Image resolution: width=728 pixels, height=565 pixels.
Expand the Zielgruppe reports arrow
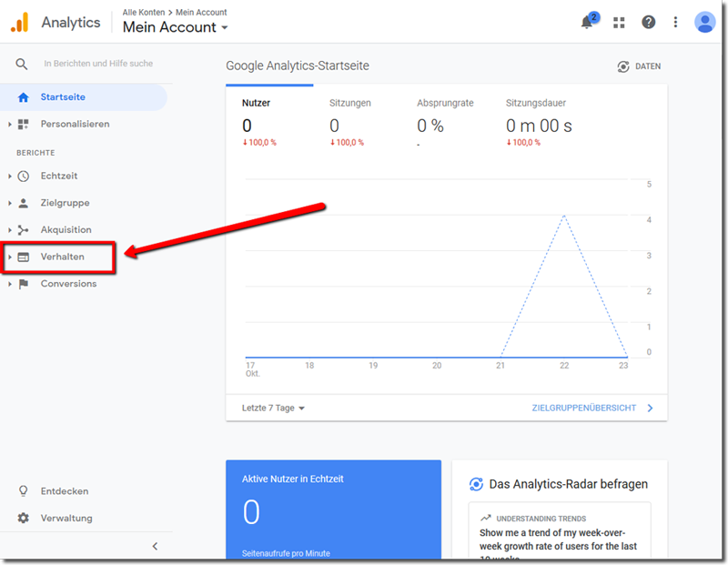9,203
